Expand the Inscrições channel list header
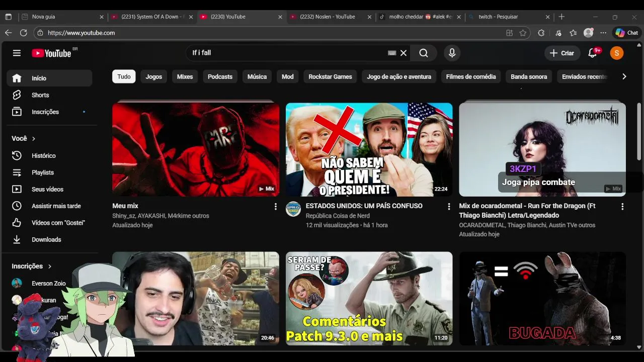The height and width of the screenshot is (362, 644). (x=32, y=266)
